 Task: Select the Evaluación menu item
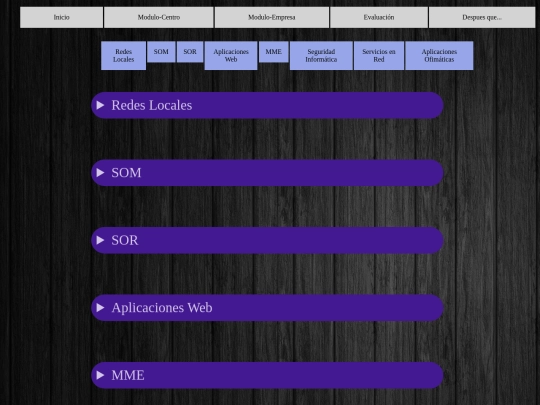click(x=379, y=17)
